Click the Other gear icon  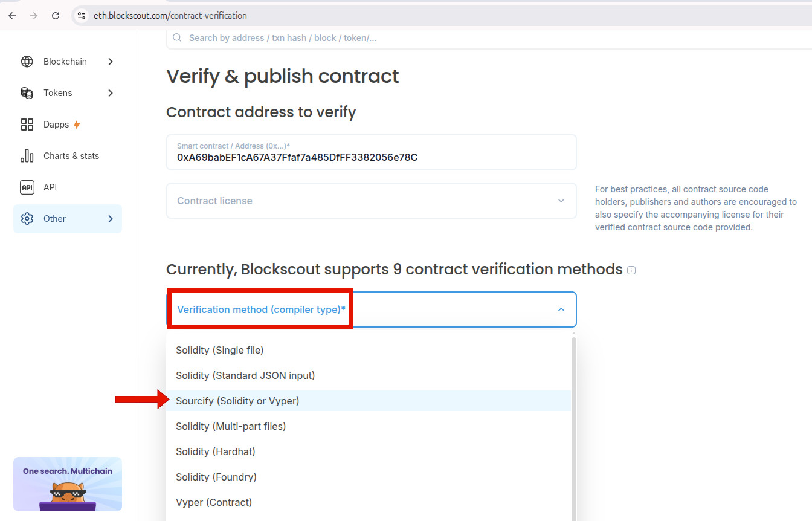click(x=27, y=219)
